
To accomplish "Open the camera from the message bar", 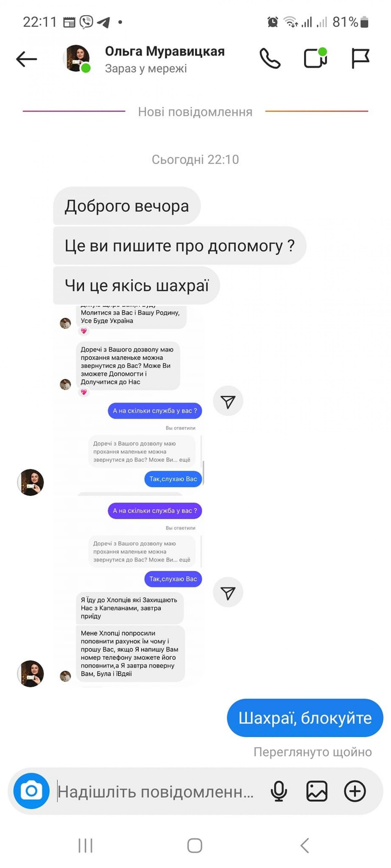I will click(x=31, y=791).
